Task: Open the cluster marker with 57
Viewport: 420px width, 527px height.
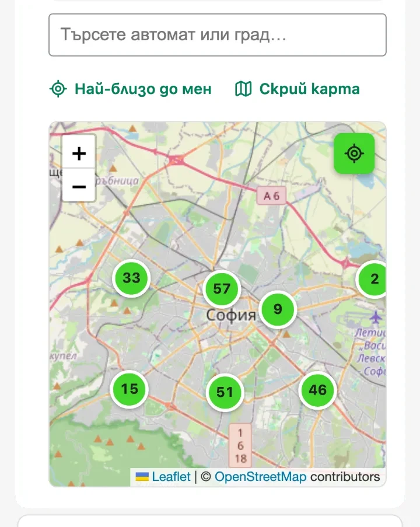Action: pos(222,289)
